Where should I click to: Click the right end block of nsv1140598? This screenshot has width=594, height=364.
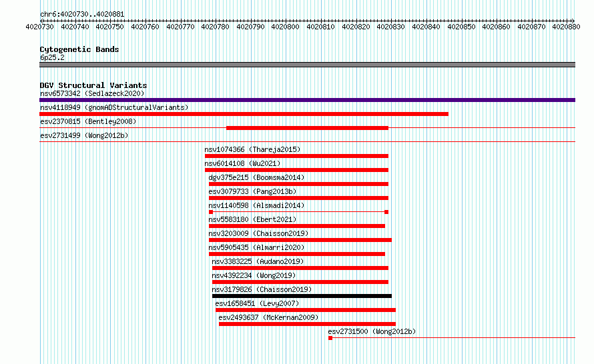click(386, 212)
